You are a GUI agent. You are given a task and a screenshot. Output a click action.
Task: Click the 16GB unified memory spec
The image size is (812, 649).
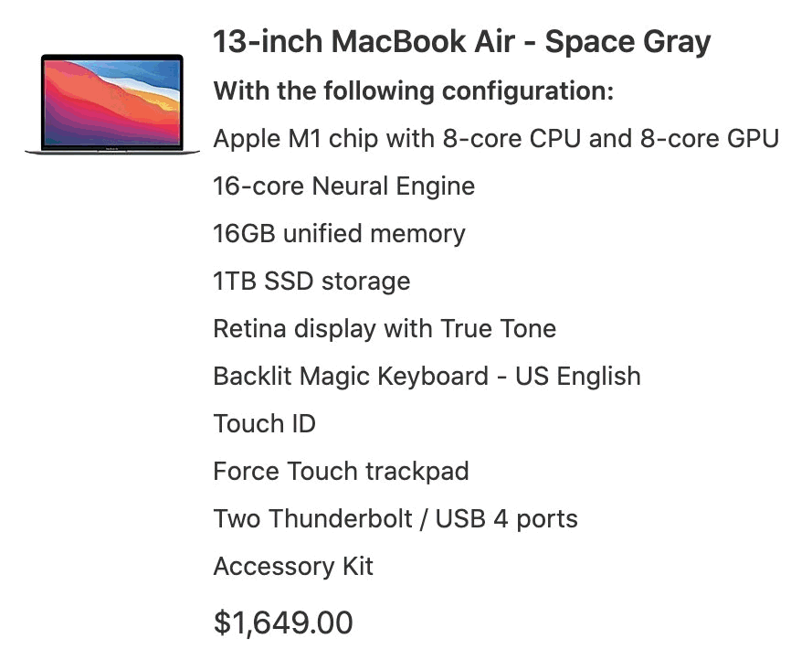pos(339,234)
